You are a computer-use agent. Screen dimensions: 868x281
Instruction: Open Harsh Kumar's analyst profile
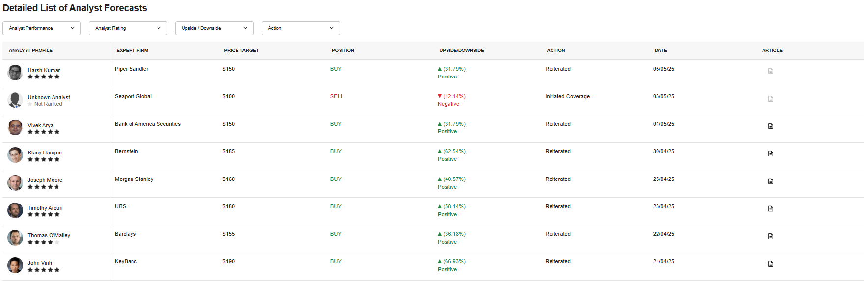pyautogui.click(x=44, y=70)
